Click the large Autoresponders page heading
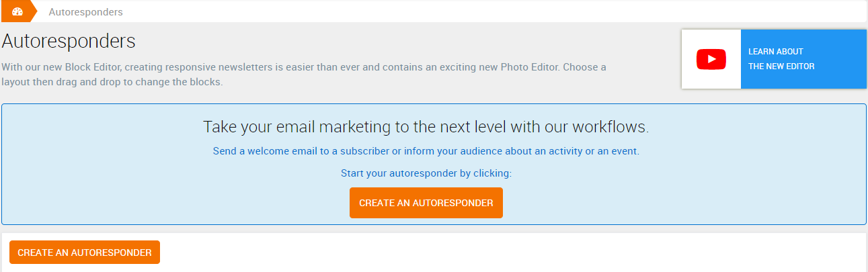The image size is (868, 272). coord(69,41)
